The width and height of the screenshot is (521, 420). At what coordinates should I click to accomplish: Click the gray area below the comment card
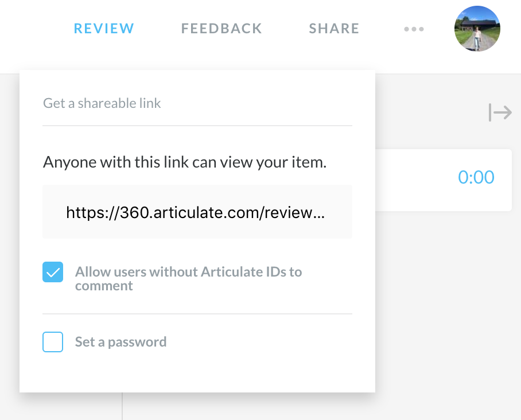click(445, 299)
